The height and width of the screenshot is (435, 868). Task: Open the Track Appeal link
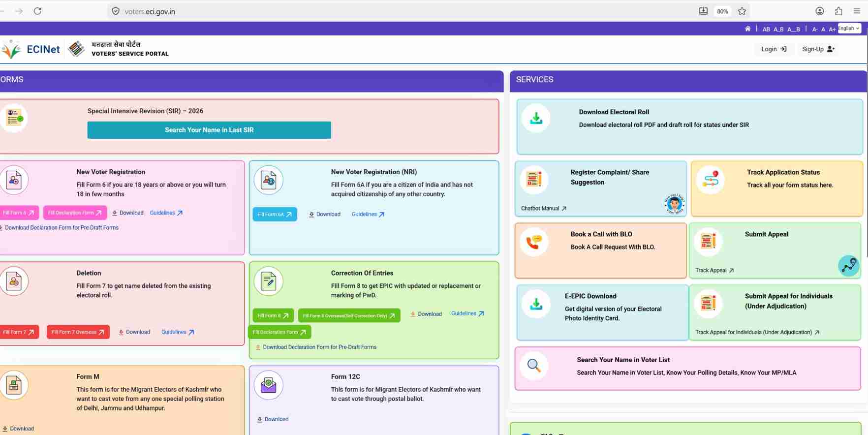(x=714, y=271)
